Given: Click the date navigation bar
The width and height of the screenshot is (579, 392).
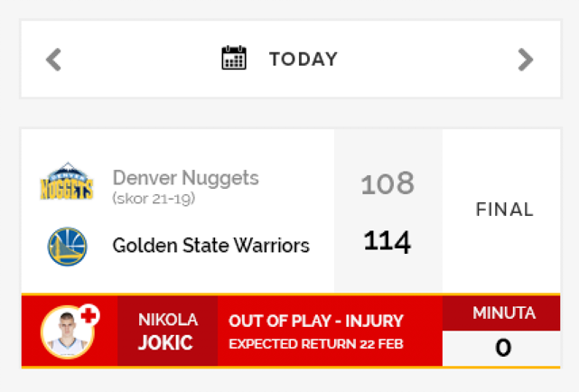Looking at the screenshot, I should tap(291, 59).
